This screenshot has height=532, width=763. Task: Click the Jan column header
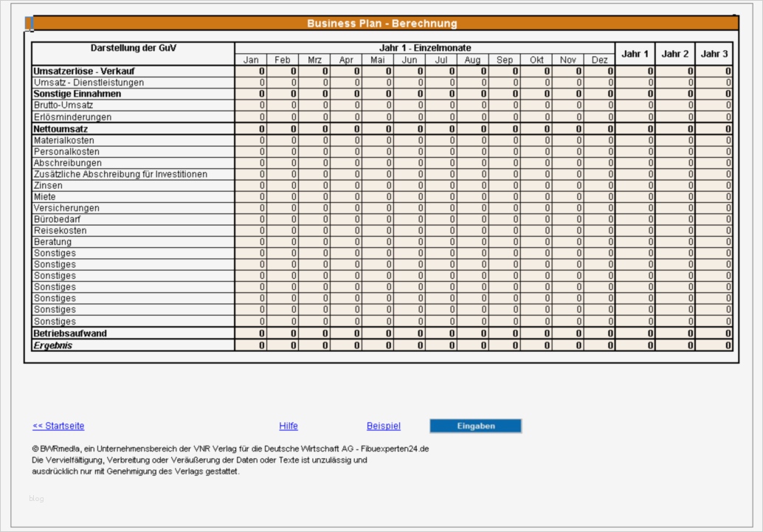[251, 59]
